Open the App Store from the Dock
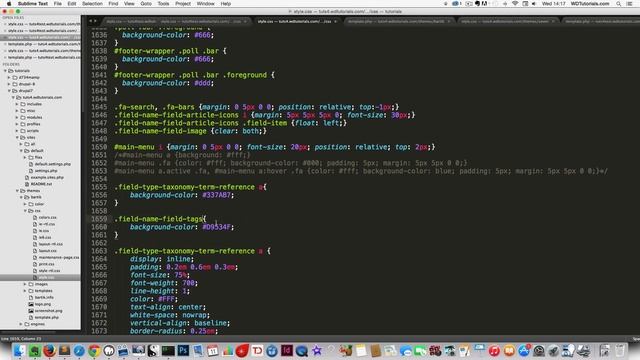Viewport: 640px width, 360px height. coord(524,351)
